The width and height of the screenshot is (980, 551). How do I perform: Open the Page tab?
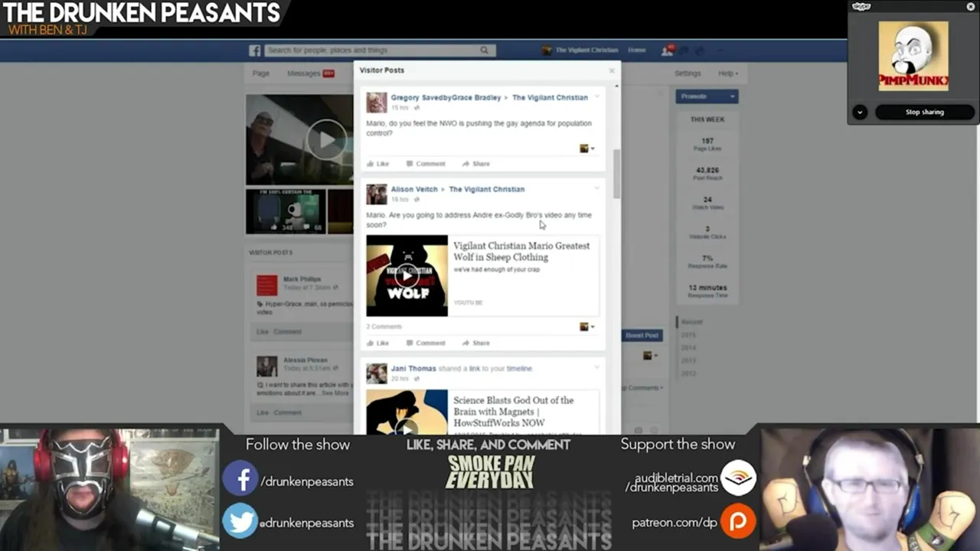click(261, 73)
